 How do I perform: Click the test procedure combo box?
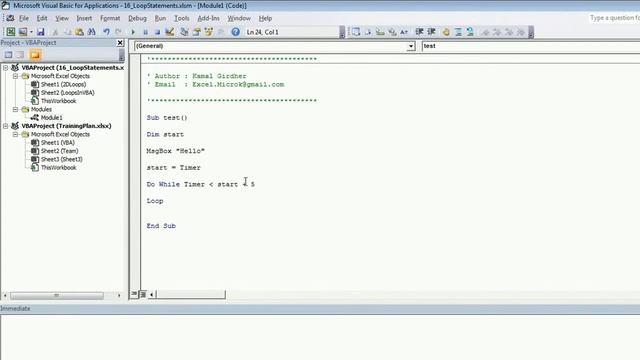tap(531, 46)
